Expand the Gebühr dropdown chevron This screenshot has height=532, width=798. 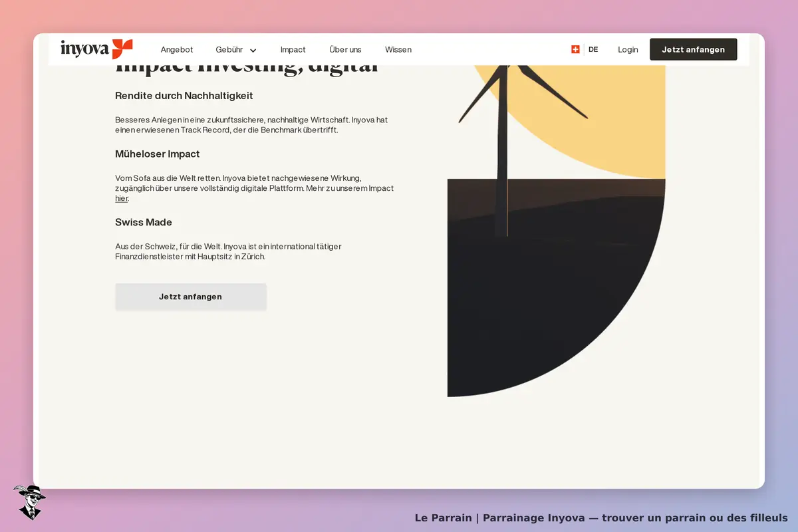coord(253,51)
